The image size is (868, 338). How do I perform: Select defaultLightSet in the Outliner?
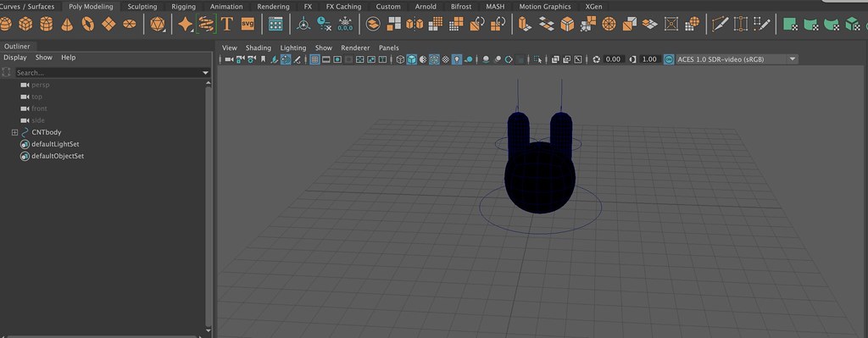(55, 144)
